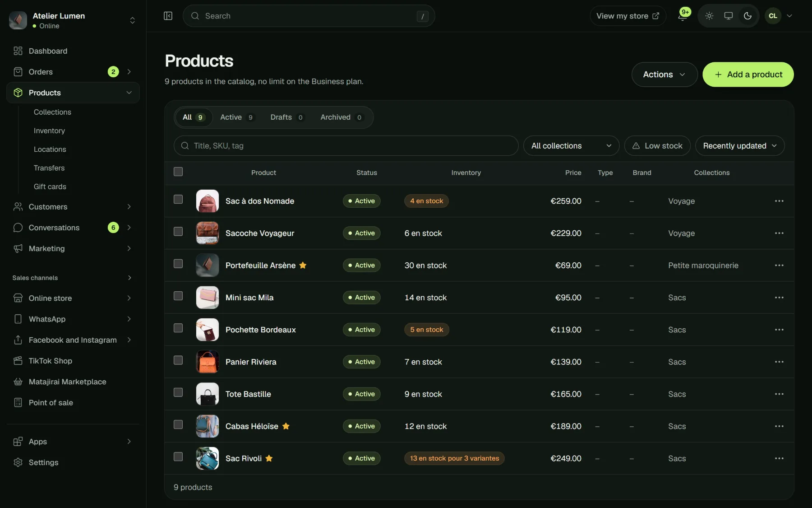Open more options for Sac Rivoli
Screen dimensions: 812x508
point(779,458)
